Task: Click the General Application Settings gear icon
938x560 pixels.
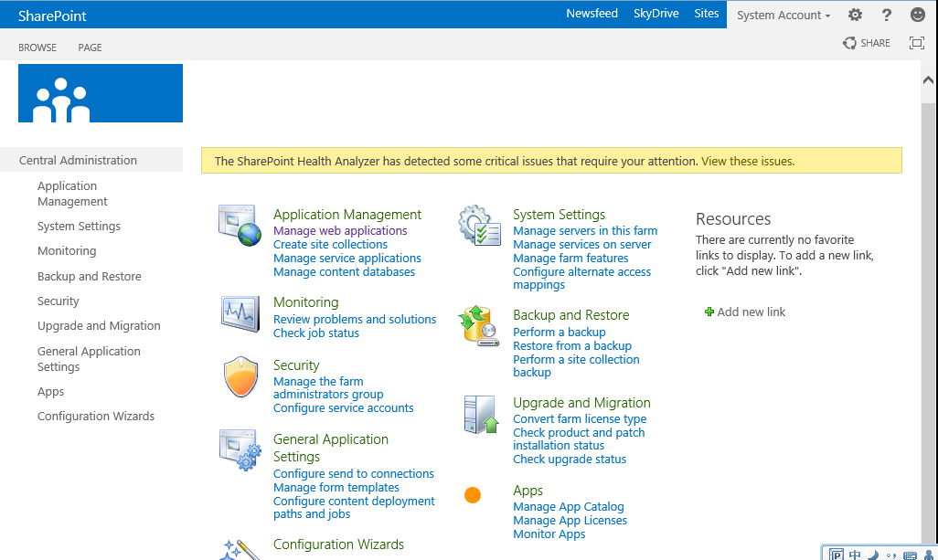Action: 240,449
